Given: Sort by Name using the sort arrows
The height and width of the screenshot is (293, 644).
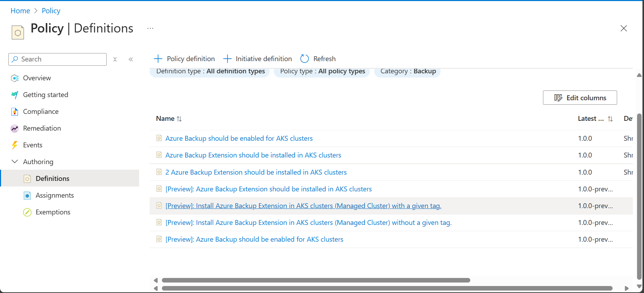Looking at the screenshot, I should click(179, 119).
